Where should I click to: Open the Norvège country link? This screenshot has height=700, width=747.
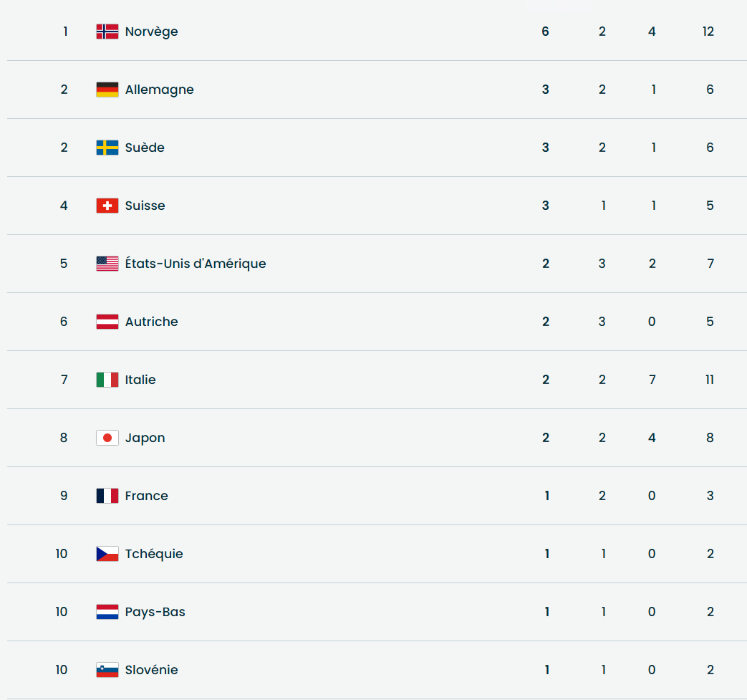point(151,32)
